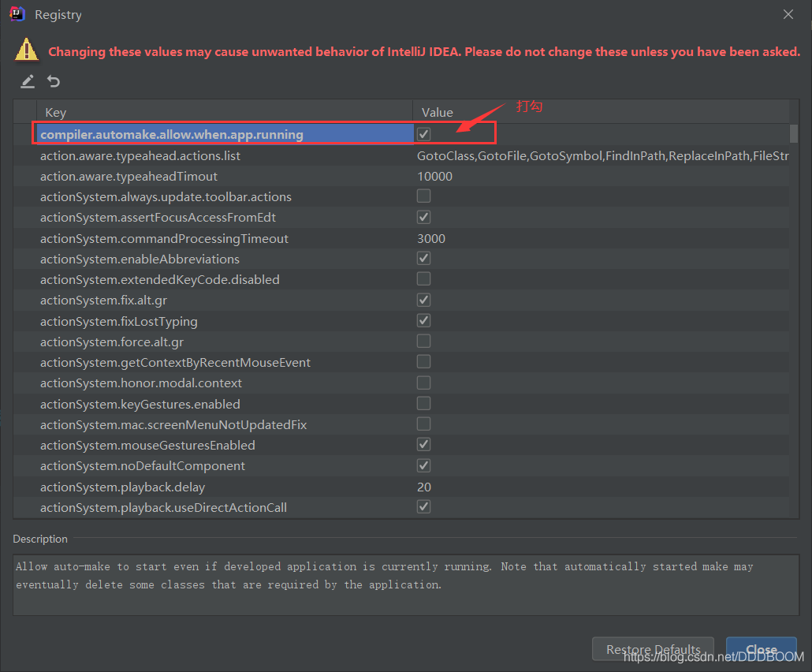Image resolution: width=812 pixels, height=672 pixels.
Task: Click the revert undo arrow icon
Action: coord(54,81)
